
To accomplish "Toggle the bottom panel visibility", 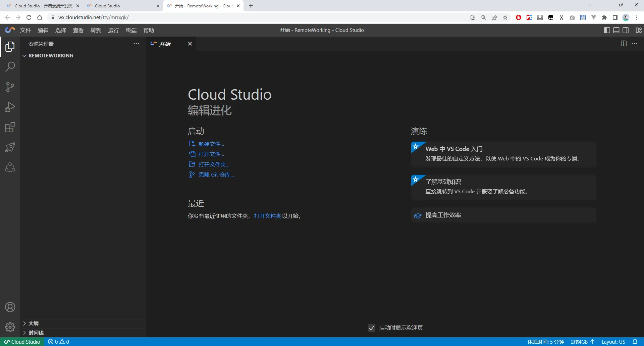I will (616, 30).
